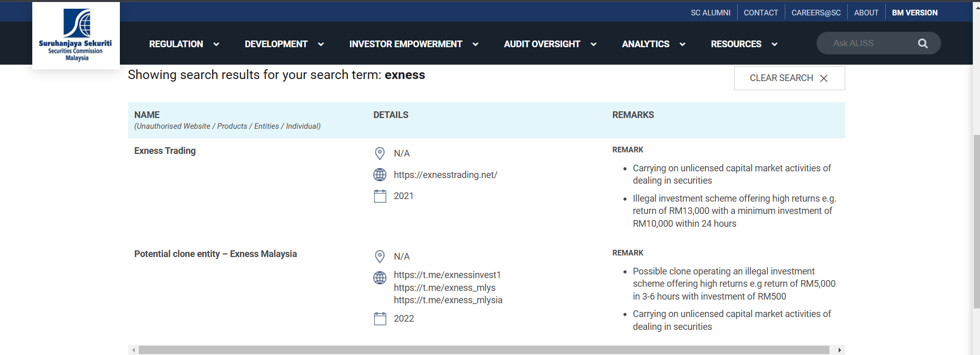
Task: Click the calendar icon next to 2022
Action: click(x=380, y=319)
